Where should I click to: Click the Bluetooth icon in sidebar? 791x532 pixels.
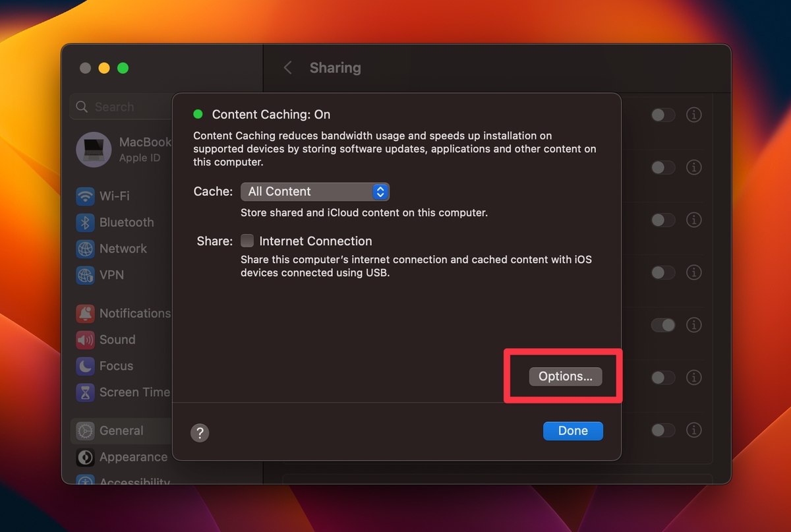pos(85,223)
